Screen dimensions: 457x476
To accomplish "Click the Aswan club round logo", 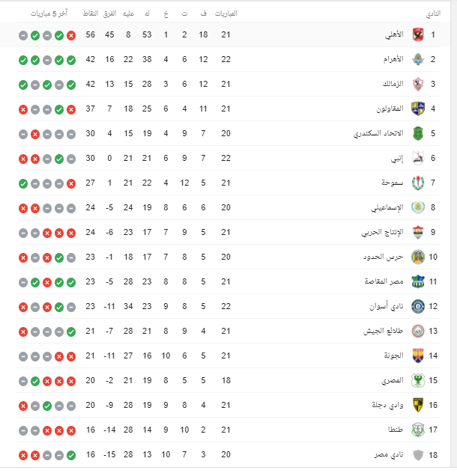I will 418,306.
